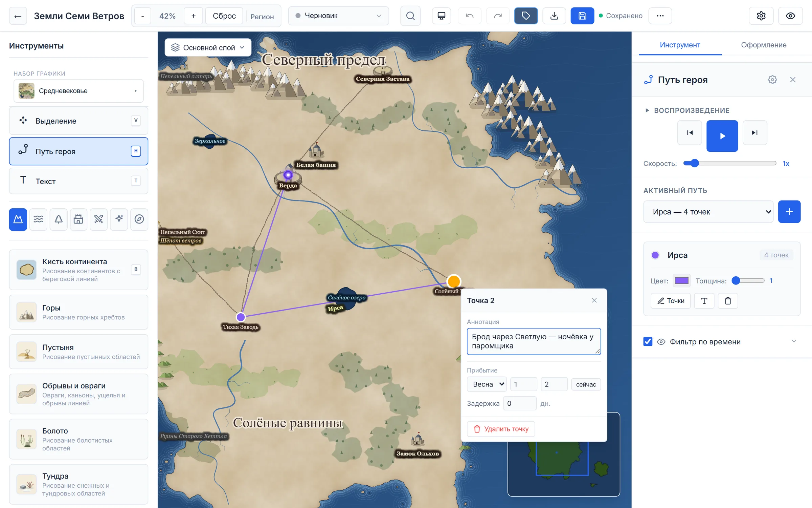This screenshot has height=508, width=812.
Task: Click the purple path color swatch
Action: 681,281
